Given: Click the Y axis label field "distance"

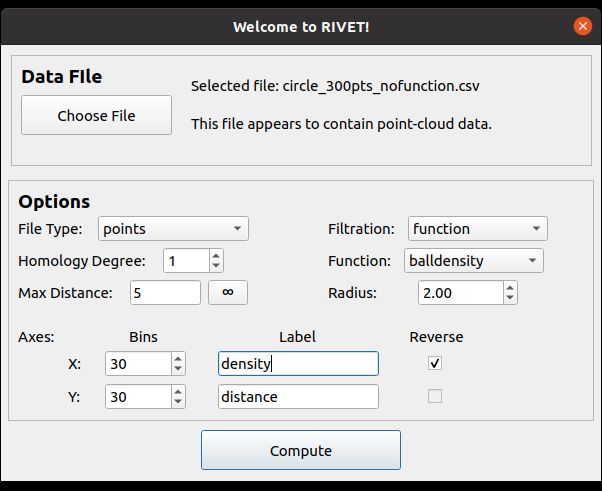Looking at the screenshot, I should pos(298,397).
